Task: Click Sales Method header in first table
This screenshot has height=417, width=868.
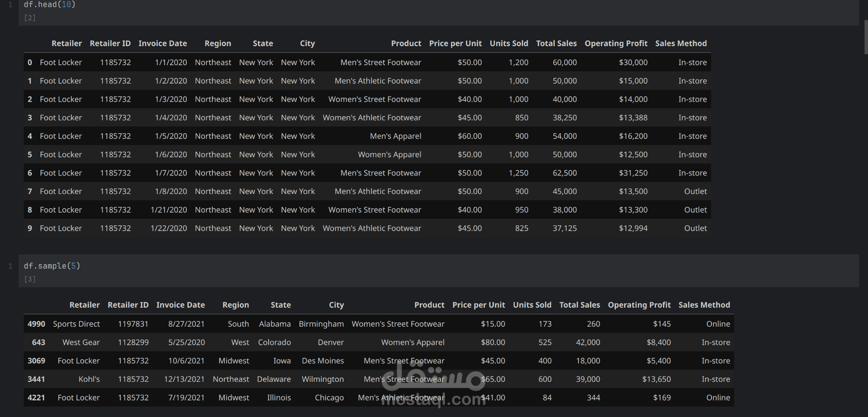Action: (681, 43)
